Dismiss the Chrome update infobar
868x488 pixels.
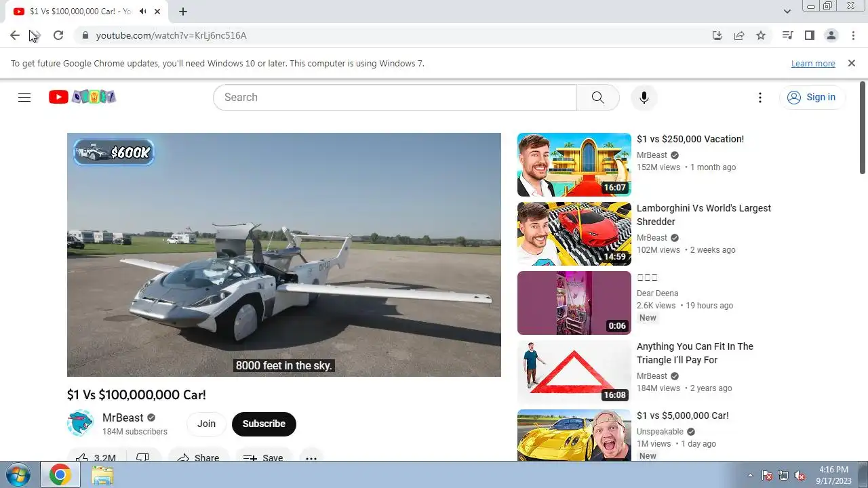(x=852, y=63)
